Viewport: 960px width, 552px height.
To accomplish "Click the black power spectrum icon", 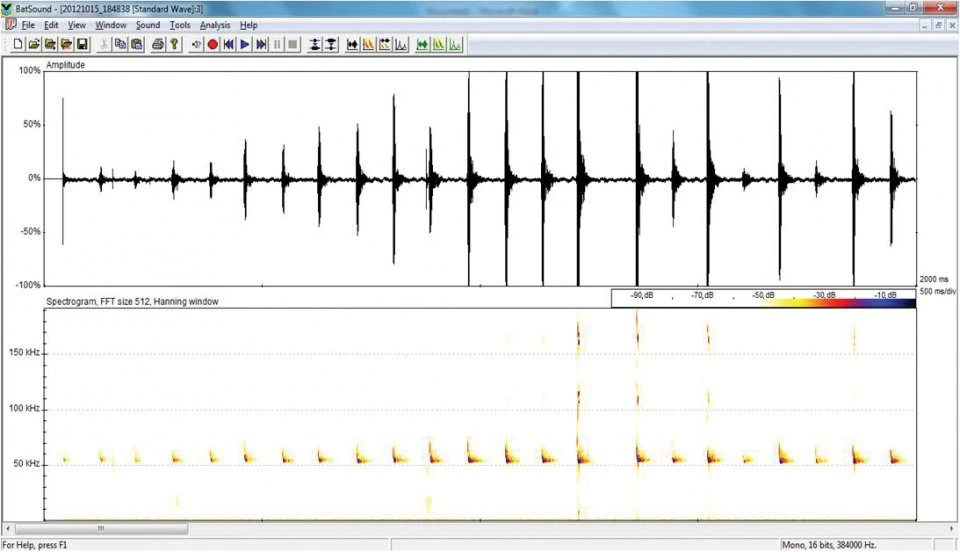I will click(401, 44).
